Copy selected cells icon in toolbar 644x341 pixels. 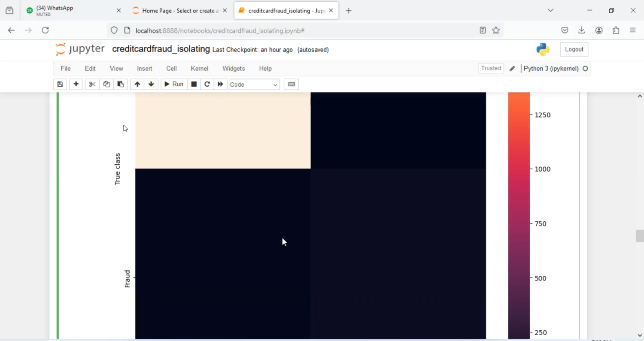tap(106, 84)
